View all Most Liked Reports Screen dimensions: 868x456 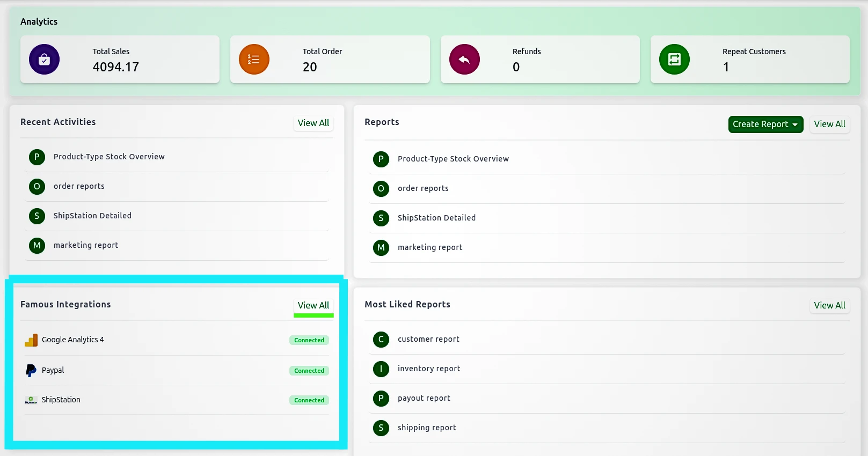click(829, 305)
